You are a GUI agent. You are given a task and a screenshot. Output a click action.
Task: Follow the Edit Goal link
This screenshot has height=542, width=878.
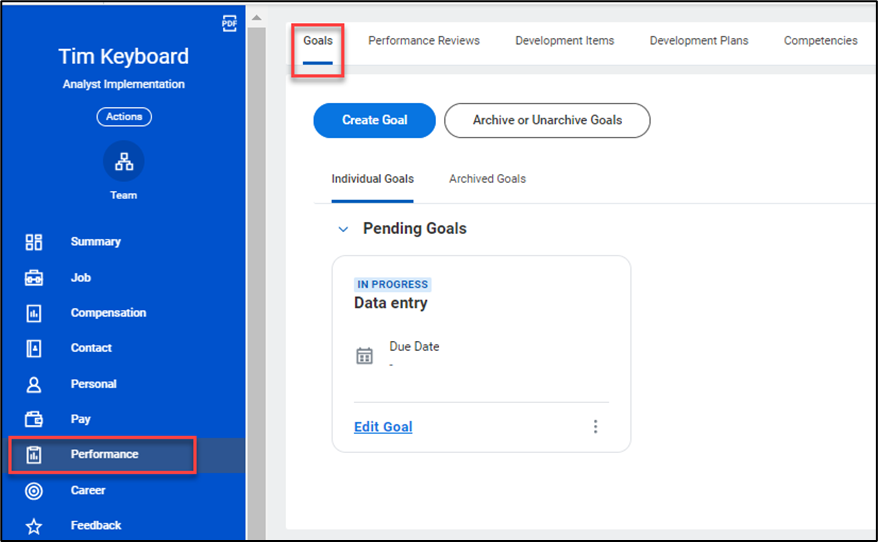pyautogui.click(x=383, y=427)
